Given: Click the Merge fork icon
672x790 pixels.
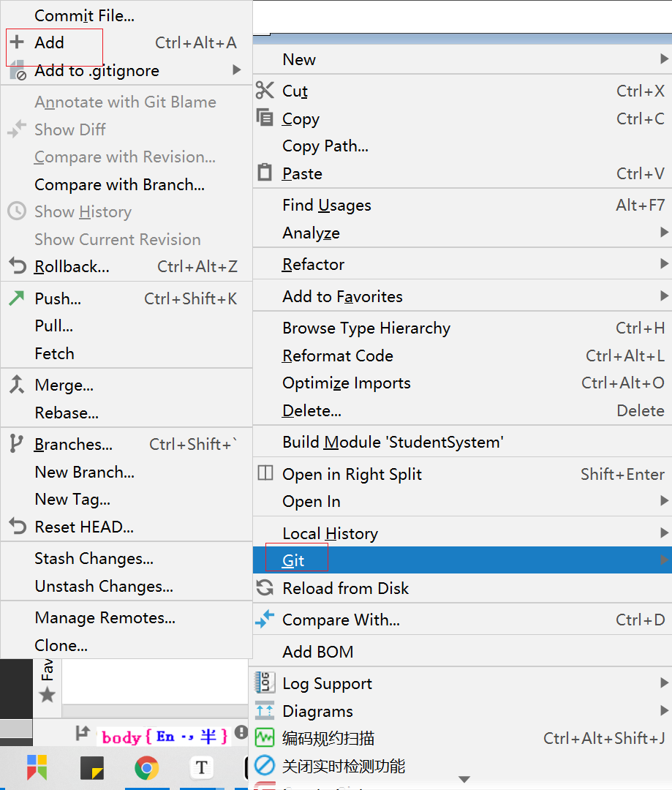Looking at the screenshot, I should pyautogui.click(x=16, y=385).
